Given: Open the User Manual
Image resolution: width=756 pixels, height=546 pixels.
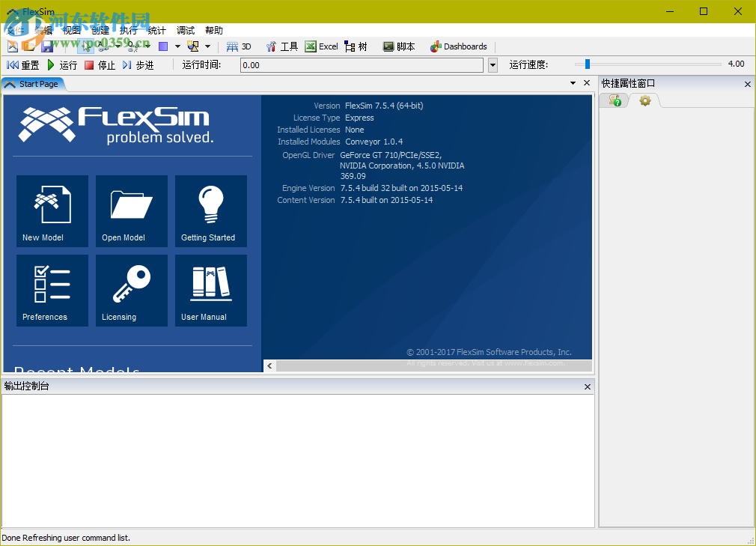Looking at the screenshot, I should pyautogui.click(x=210, y=291).
